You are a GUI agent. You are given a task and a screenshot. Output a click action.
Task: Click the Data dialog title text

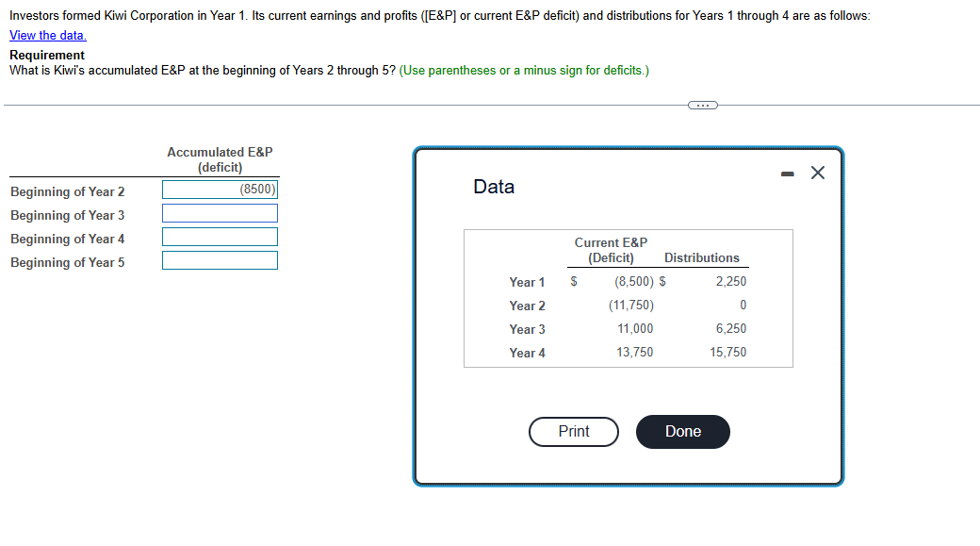tap(494, 187)
